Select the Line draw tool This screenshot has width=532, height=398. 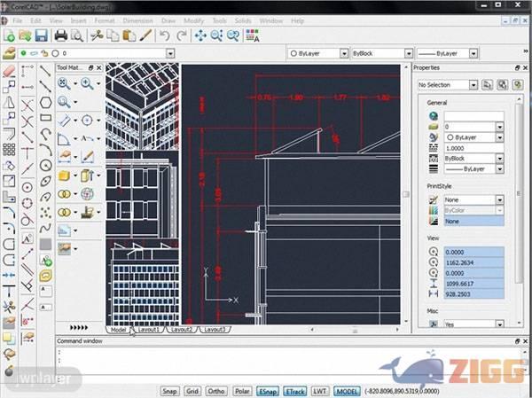coord(45,71)
